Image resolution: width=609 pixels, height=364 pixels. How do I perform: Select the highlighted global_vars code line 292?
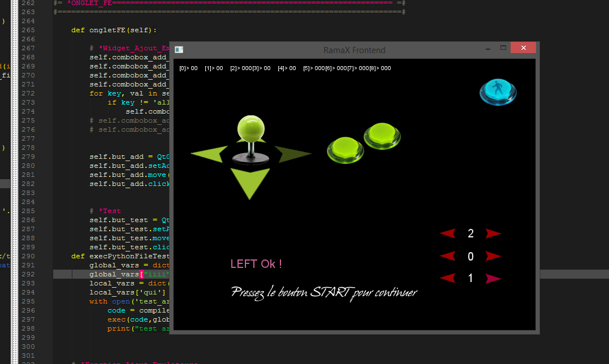click(126, 274)
